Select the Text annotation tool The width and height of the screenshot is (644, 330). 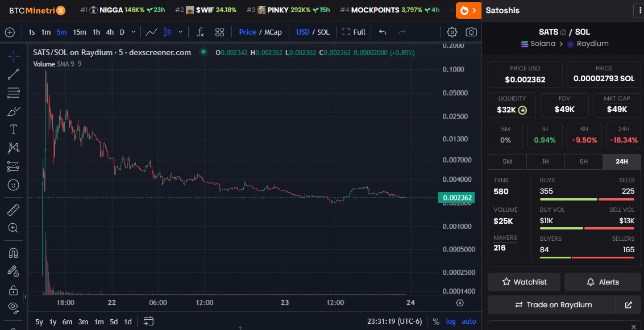(x=13, y=130)
